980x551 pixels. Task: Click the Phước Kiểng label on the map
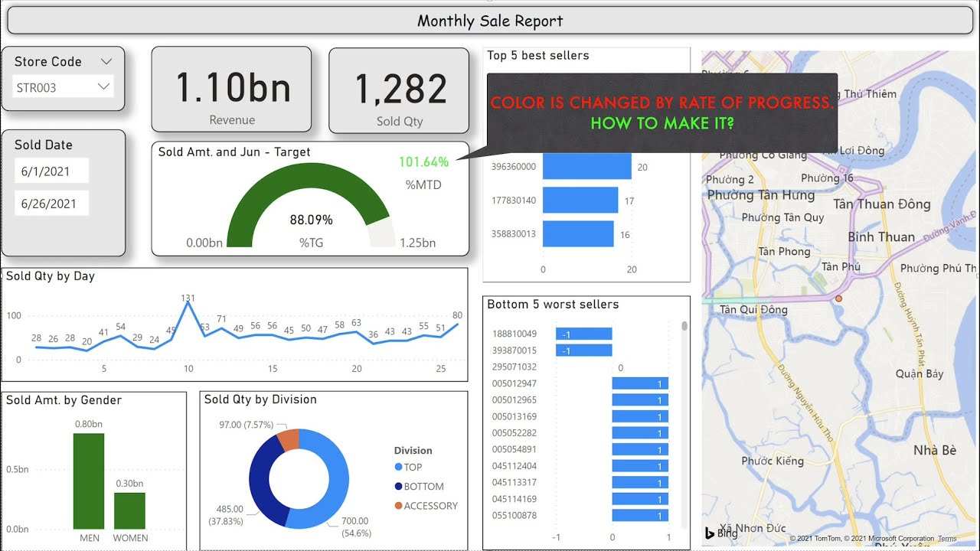pos(773,461)
